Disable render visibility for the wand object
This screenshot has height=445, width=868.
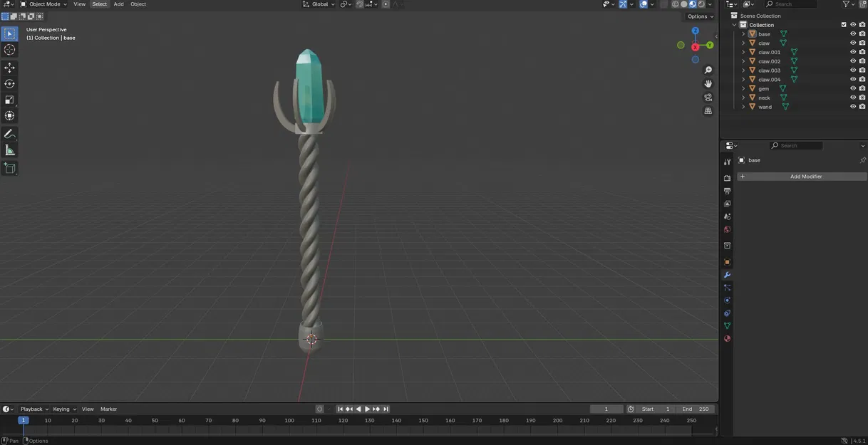pos(862,106)
